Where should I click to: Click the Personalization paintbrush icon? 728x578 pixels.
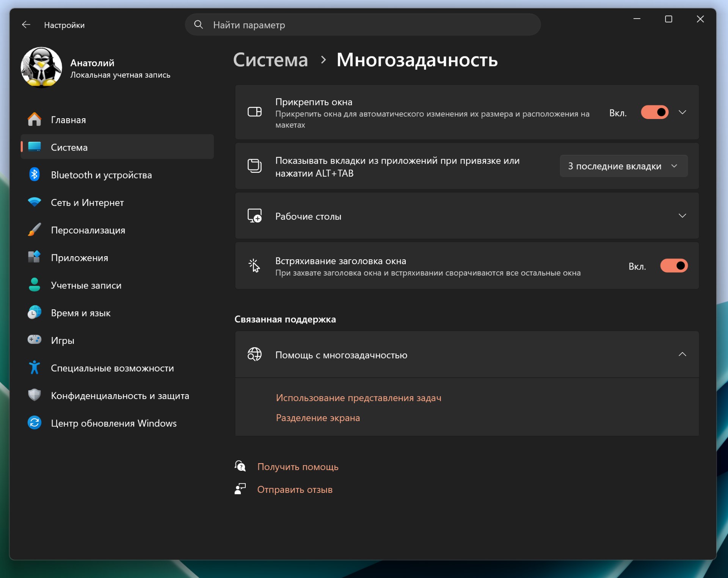[x=35, y=230]
